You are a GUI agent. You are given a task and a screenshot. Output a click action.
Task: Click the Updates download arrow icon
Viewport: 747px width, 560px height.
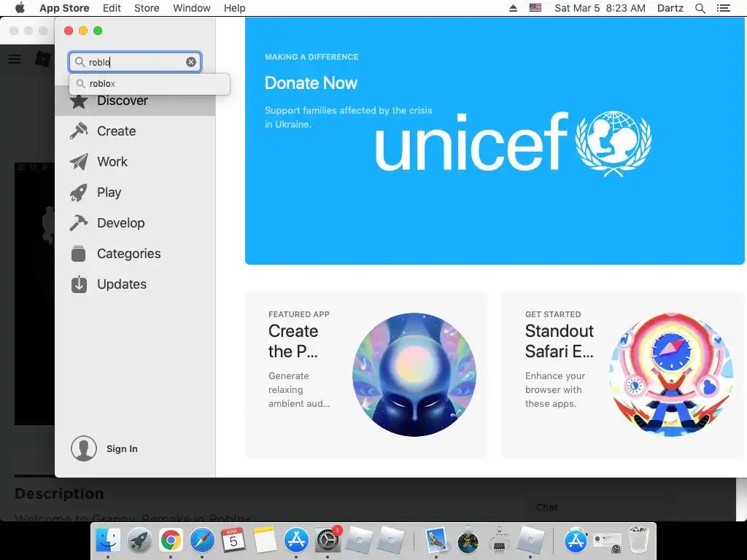pos(79,284)
